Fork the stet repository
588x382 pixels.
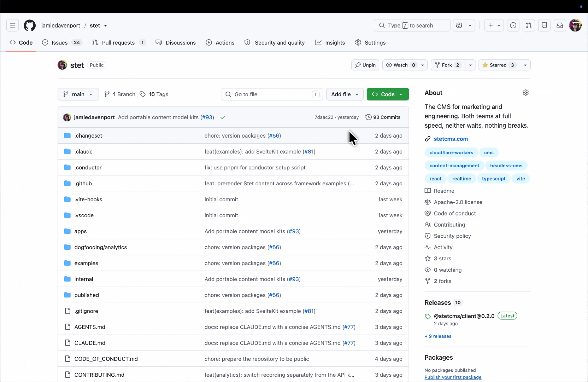(x=448, y=65)
